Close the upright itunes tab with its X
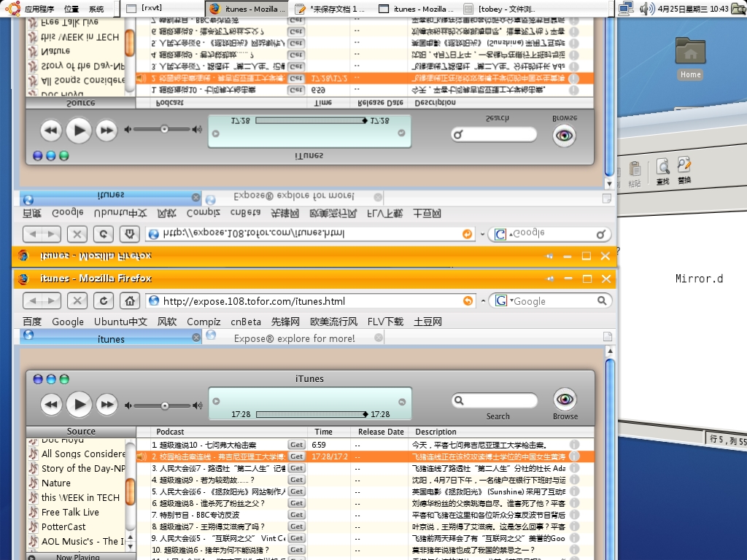Viewport: 747px width, 560px height. click(x=196, y=338)
